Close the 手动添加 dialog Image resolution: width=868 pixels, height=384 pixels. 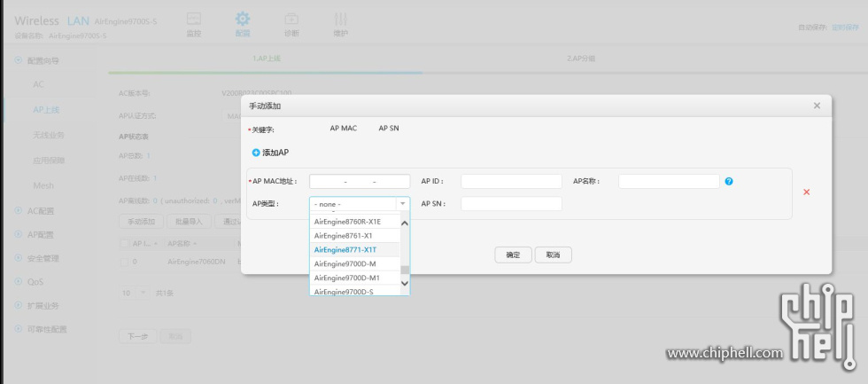pyautogui.click(x=817, y=106)
